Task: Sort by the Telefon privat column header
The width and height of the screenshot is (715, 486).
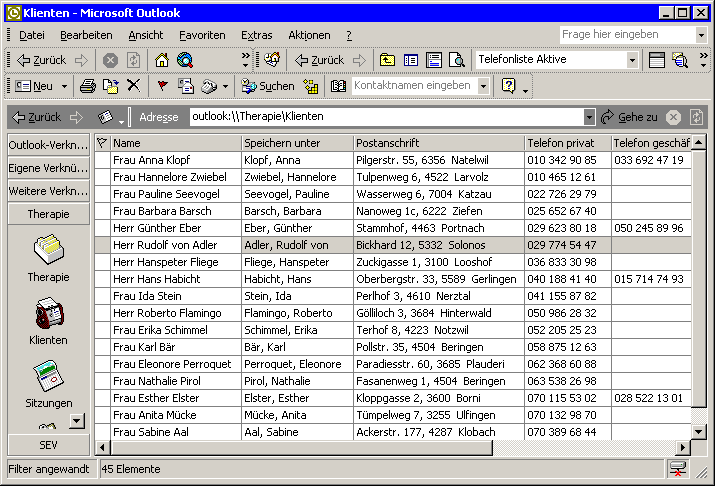Action: click(x=567, y=143)
